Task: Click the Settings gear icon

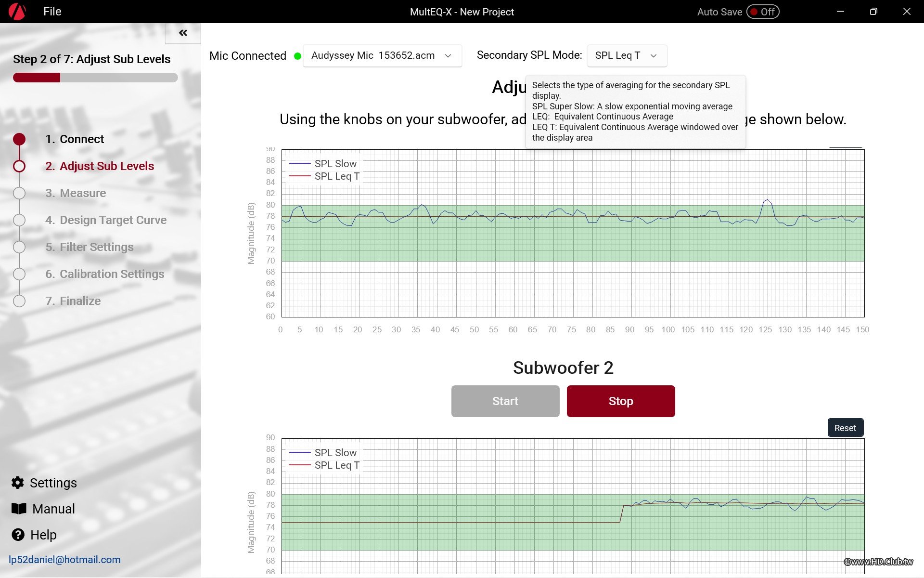Action: [18, 483]
